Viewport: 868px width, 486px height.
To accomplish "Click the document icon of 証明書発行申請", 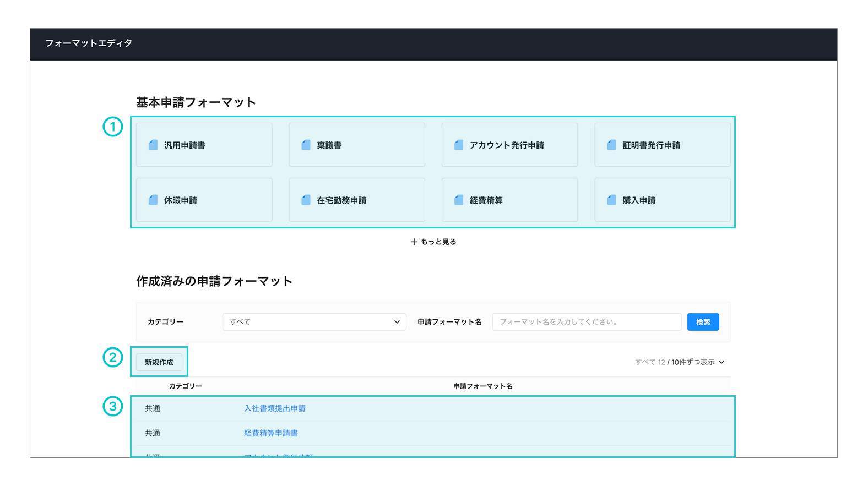I will (x=611, y=145).
